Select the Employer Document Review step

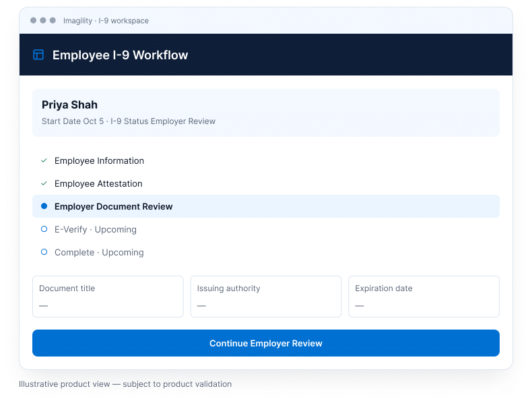[x=265, y=206]
